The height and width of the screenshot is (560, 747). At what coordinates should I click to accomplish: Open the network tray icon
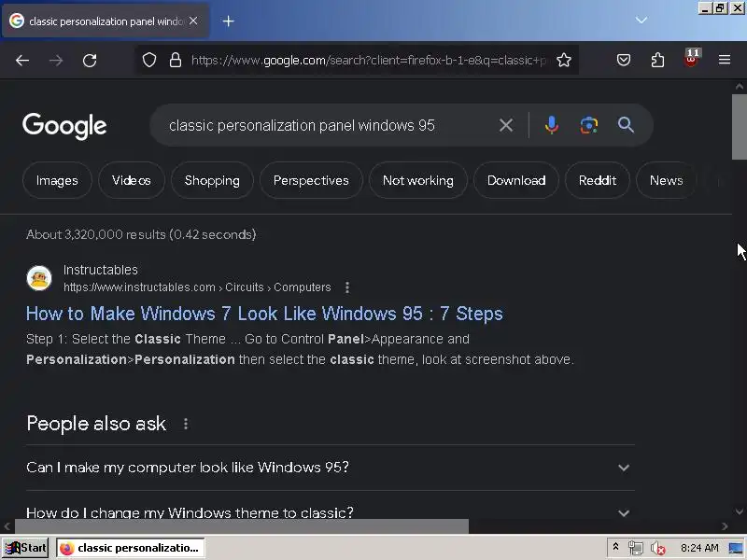(636, 549)
